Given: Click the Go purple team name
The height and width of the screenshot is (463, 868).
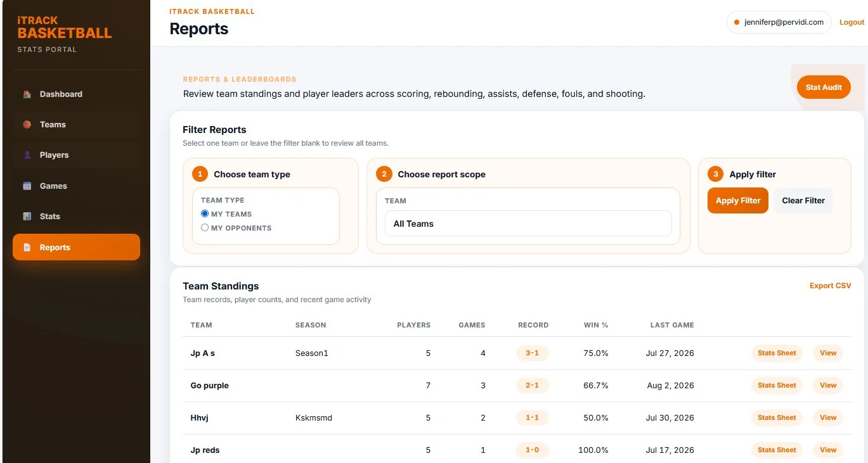Looking at the screenshot, I should click(210, 386).
